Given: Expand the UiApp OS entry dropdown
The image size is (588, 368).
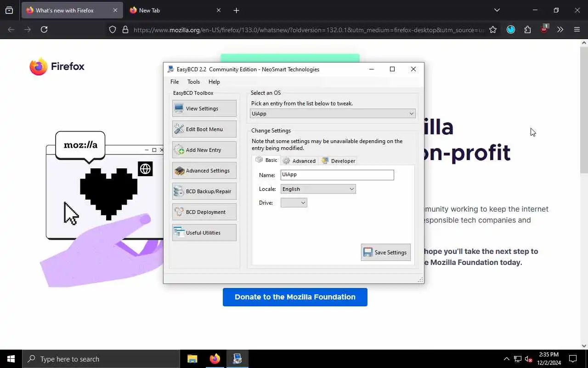Looking at the screenshot, I should tap(333, 114).
